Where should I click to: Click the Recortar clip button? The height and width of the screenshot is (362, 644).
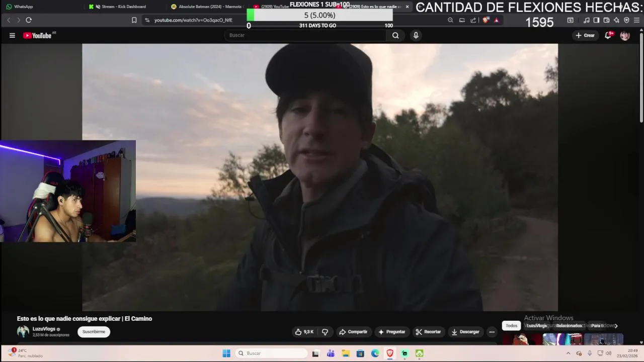pos(428,332)
